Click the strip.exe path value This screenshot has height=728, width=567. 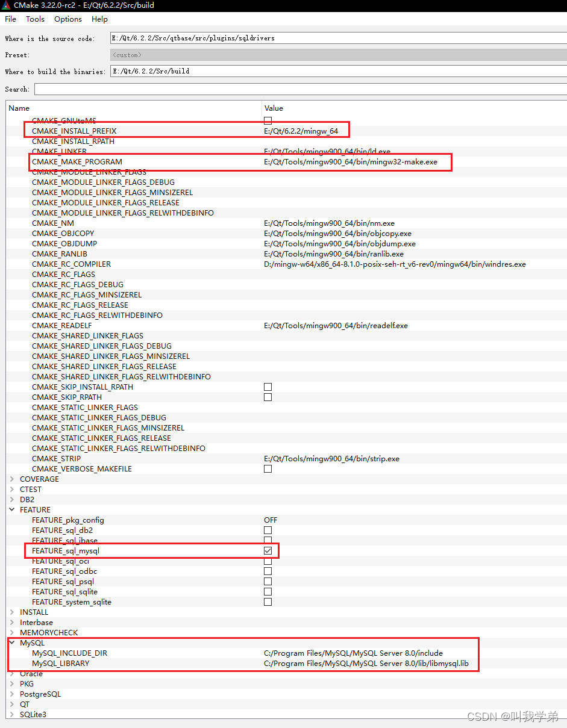coord(331,458)
